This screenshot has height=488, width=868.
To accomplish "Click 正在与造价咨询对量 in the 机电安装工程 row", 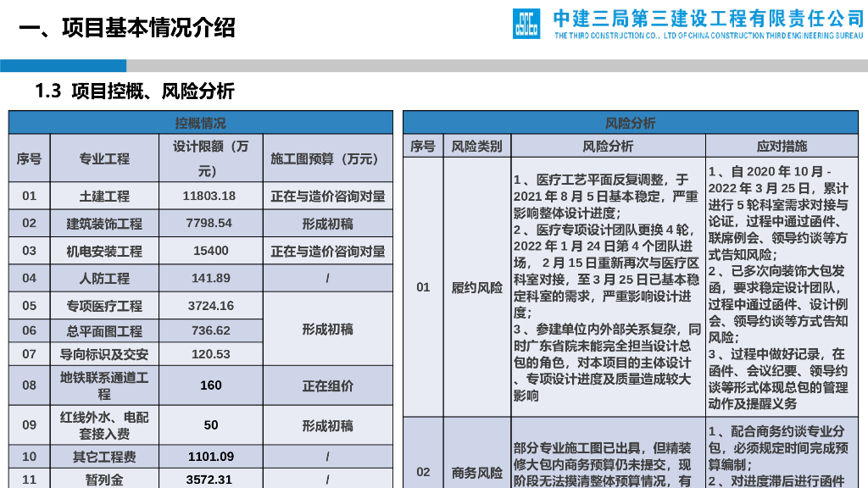I will point(328,251).
